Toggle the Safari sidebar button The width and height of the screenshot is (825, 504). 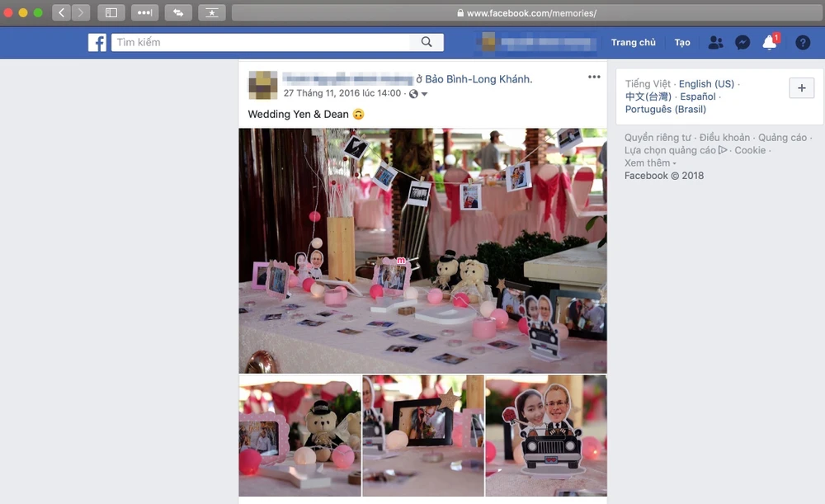[x=111, y=12]
